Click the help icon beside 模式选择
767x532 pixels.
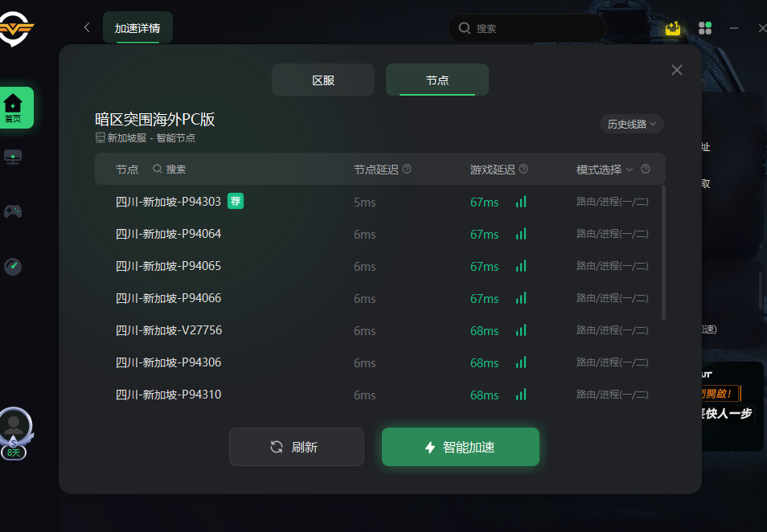click(x=646, y=170)
